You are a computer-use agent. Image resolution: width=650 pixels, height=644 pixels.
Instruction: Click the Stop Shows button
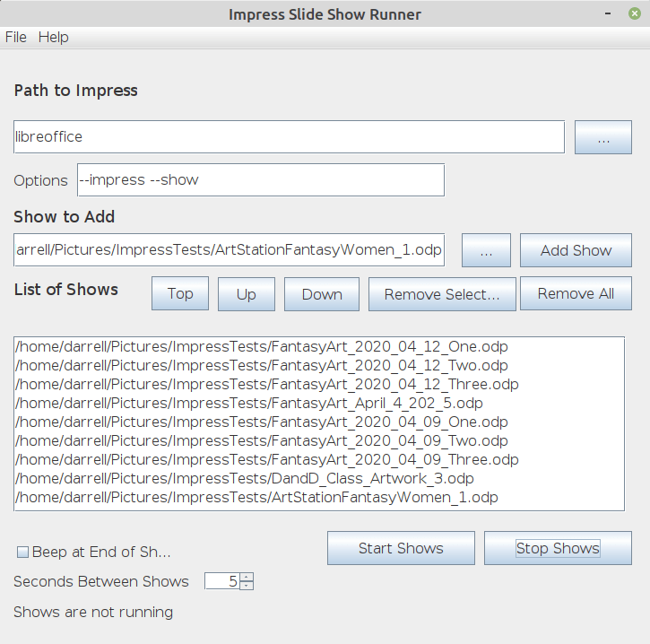(558, 548)
